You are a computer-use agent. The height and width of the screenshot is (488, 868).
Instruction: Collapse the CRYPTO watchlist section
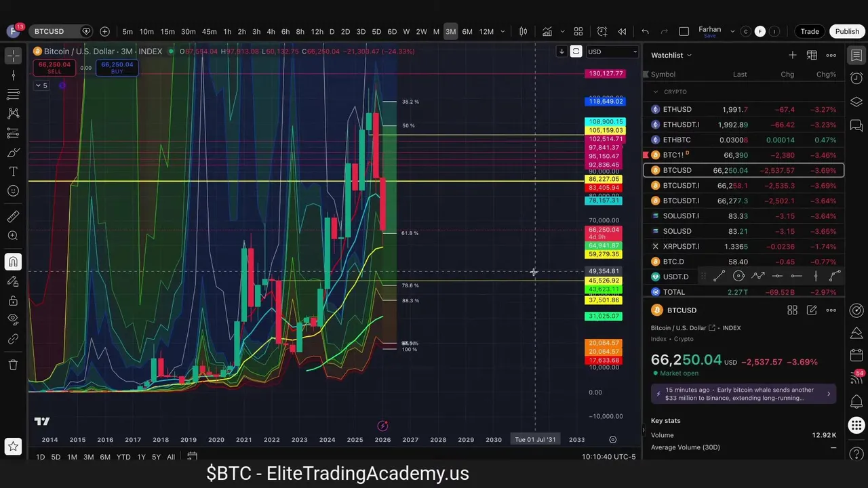tap(656, 91)
